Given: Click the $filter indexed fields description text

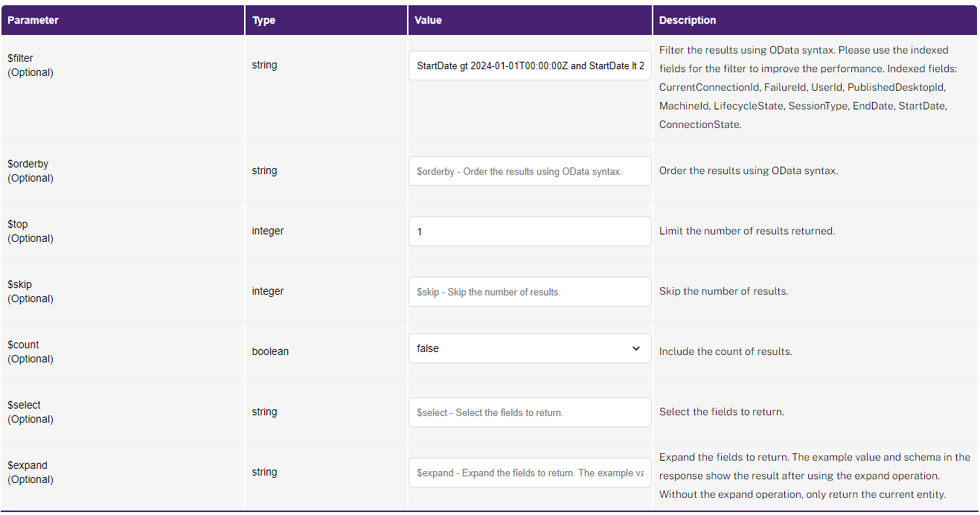Looking at the screenshot, I should pyautogui.click(x=807, y=87).
